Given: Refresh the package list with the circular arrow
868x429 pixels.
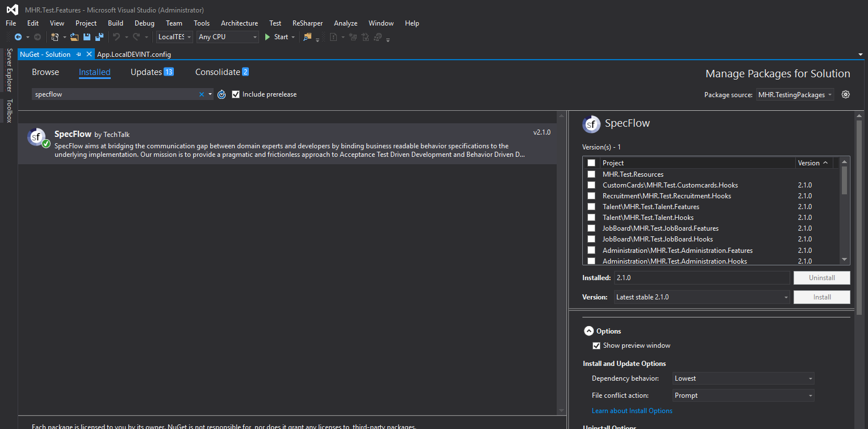Looking at the screenshot, I should point(222,94).
